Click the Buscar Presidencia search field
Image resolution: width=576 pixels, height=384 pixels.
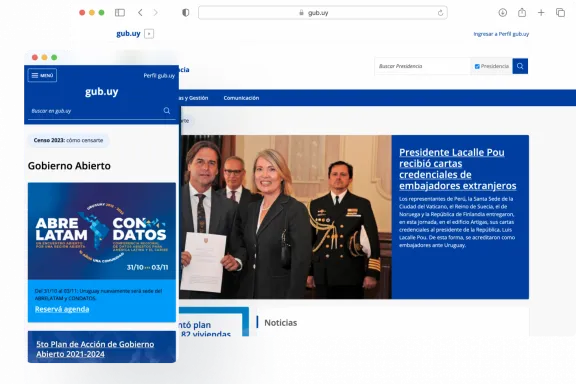point(422,66)
